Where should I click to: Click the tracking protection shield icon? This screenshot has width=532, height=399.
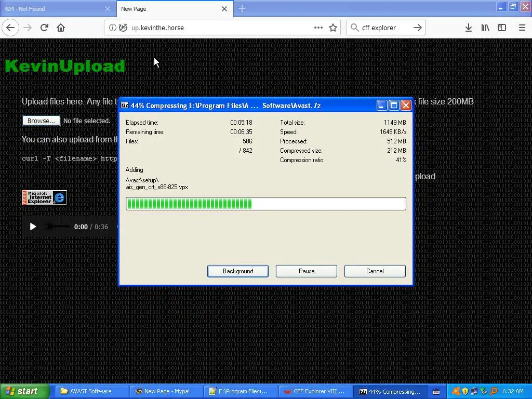tap(123, 28)
